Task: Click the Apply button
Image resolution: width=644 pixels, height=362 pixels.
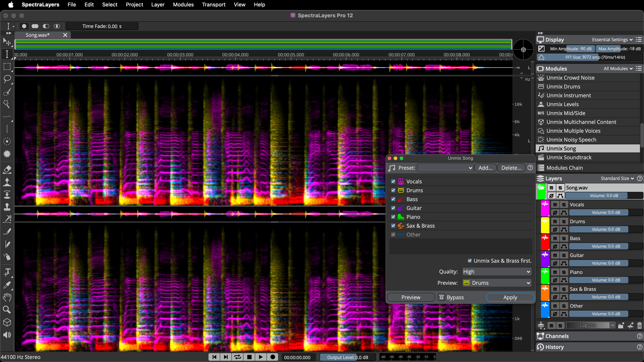Action: (x=510, y=297)
